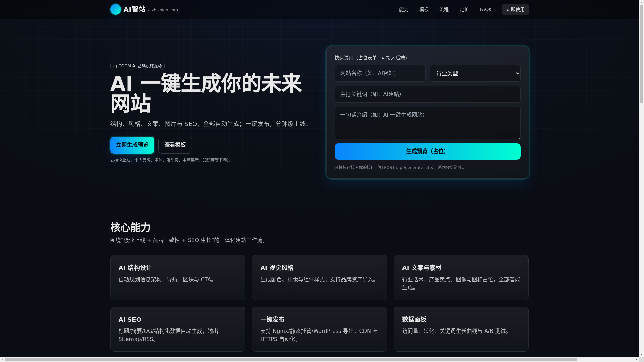Open the 能力 navigation menu item
644x362 pixels.
[404, 9]
